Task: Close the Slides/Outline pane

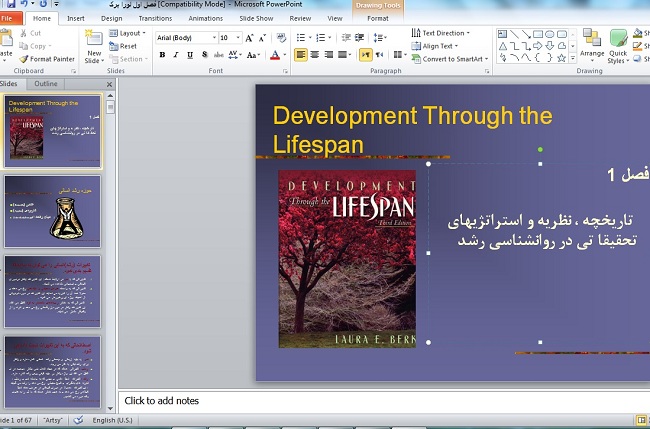Action: pos(109,85)
